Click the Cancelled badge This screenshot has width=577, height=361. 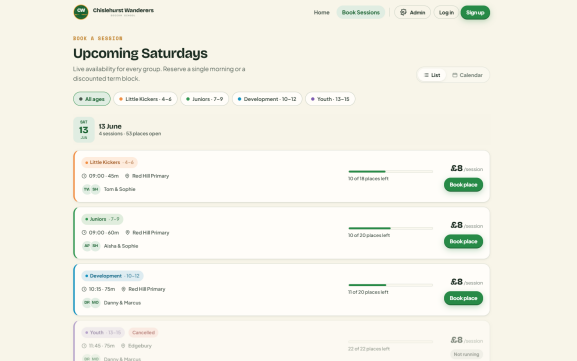(x=143, y=333)
